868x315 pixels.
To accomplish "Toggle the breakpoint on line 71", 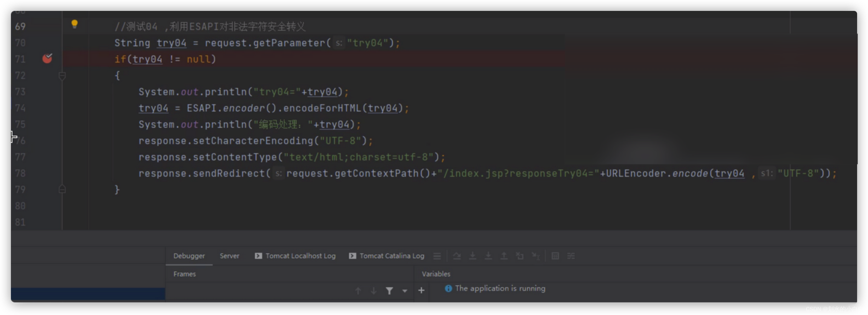I will click(47, 58).
